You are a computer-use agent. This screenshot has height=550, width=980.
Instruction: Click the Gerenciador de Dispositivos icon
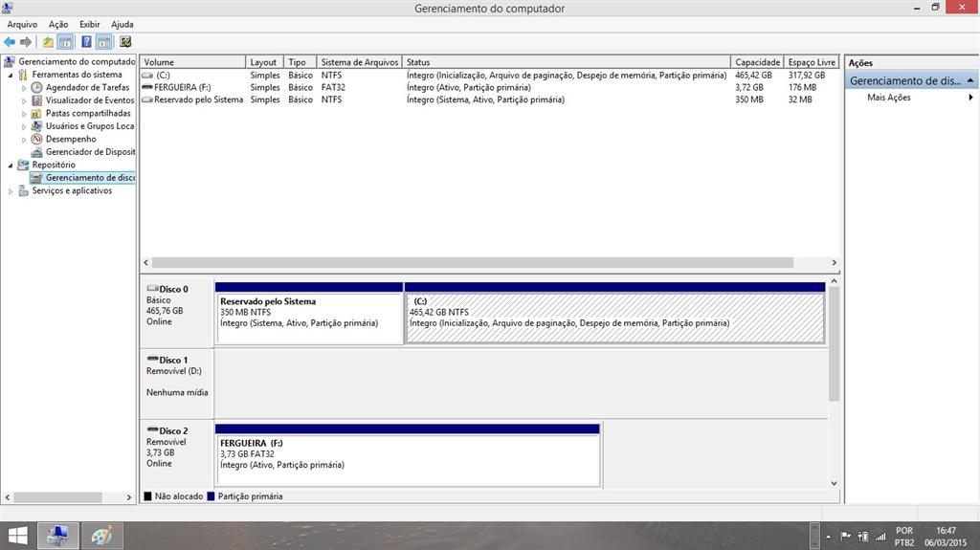(x=37, y=152)
